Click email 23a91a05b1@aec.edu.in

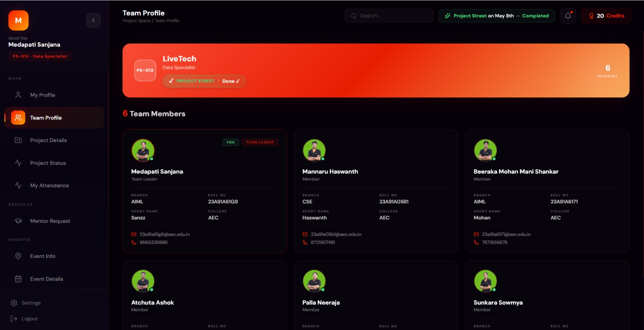click(336, 234)
